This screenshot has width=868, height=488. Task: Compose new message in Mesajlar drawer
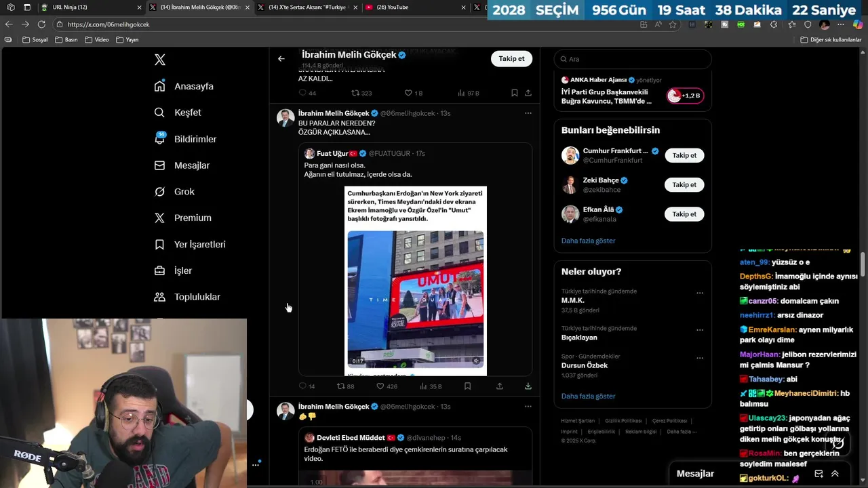818,474
